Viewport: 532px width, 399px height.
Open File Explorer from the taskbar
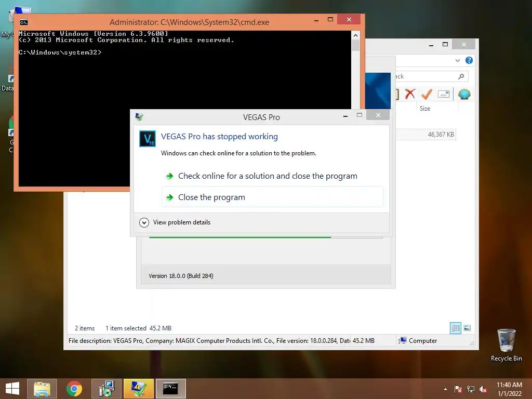[x=42, y=389]
